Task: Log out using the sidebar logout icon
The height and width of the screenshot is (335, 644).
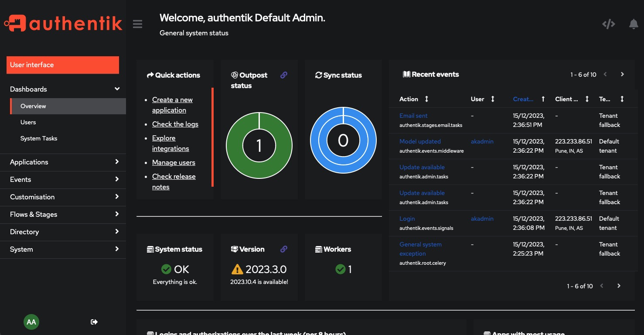Action: [x=94, y=322]
